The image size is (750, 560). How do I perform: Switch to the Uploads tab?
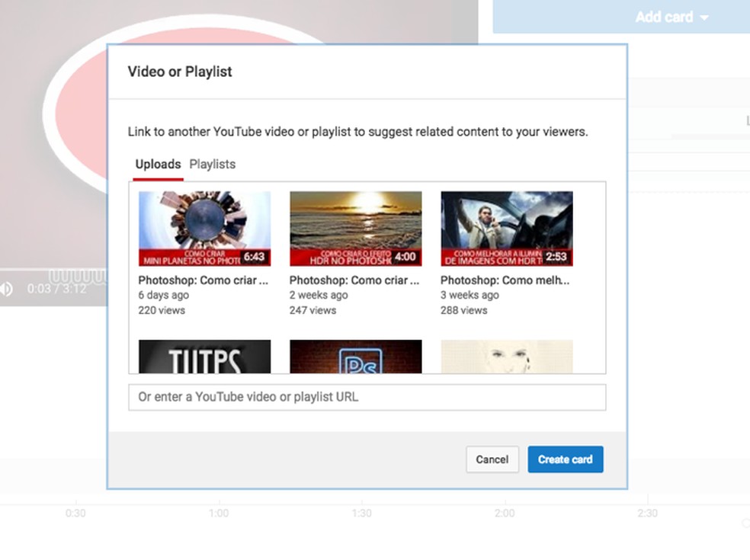pos(158,165)
